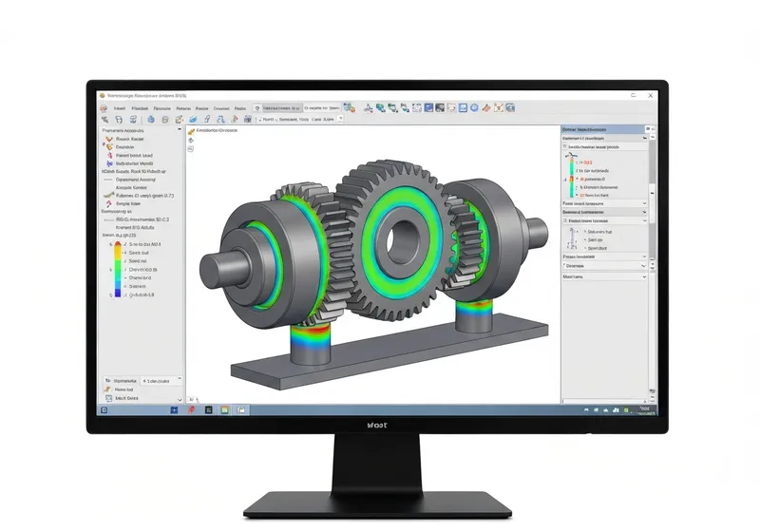Toggle the checkmark on the legend's red-tipped first row
The height and width of the screenshot is (532, 760).
point(125,245)
